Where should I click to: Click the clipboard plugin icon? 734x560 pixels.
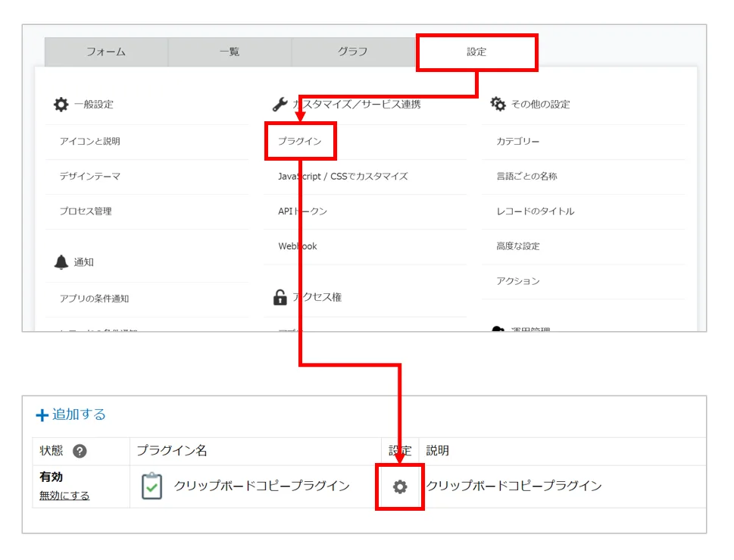tap(151, 486)
